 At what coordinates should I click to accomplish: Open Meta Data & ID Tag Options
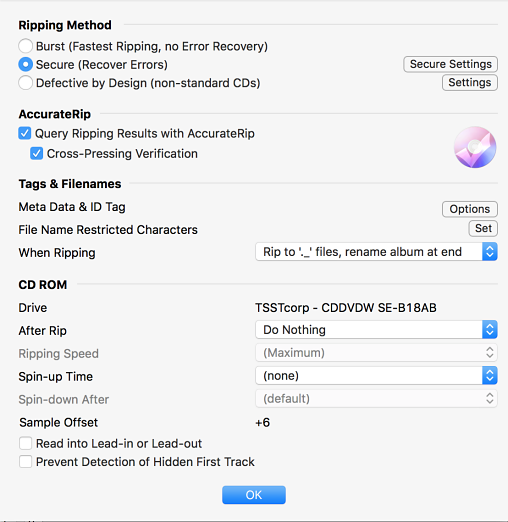(x=470, y=209)
